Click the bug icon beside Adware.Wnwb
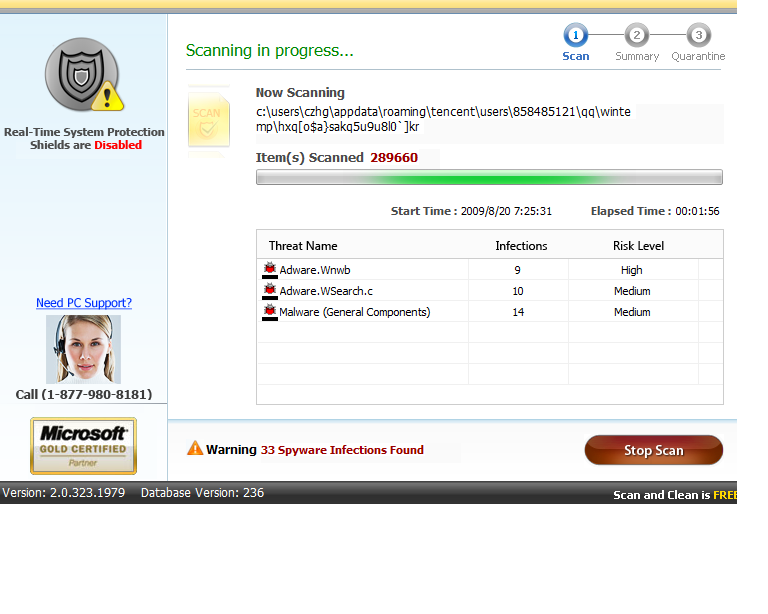Image resolution: width=768 pixels, height=614 pixels. tap(269, 270)
